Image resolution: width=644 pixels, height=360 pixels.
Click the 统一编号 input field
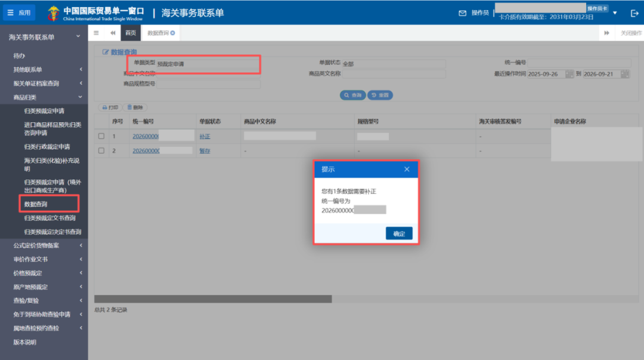(x=579, y=63)
